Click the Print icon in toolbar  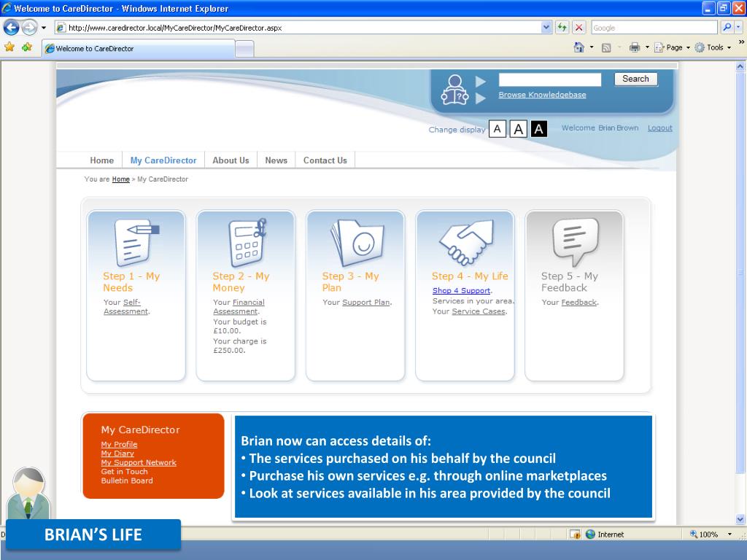635,47
